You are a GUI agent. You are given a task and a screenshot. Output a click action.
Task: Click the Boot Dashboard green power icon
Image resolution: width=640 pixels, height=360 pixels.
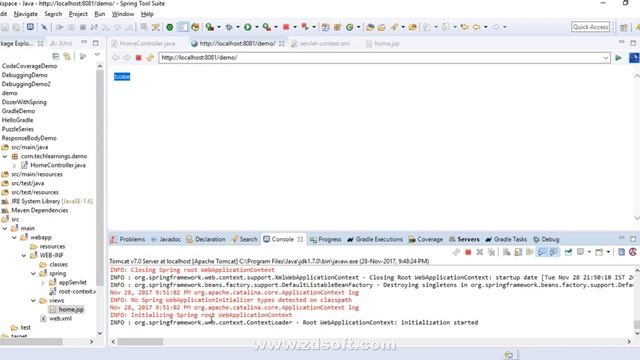(x=169, y=27)
